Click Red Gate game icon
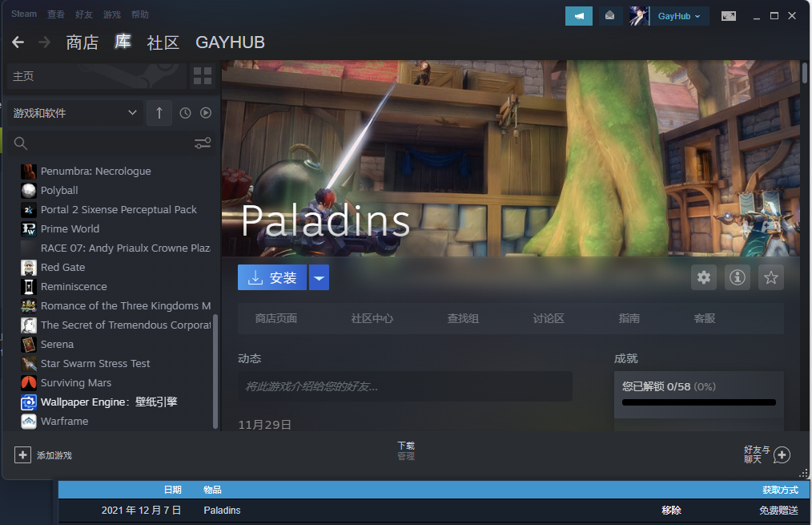Screen dimensions: 812x525 pos(29,268)
